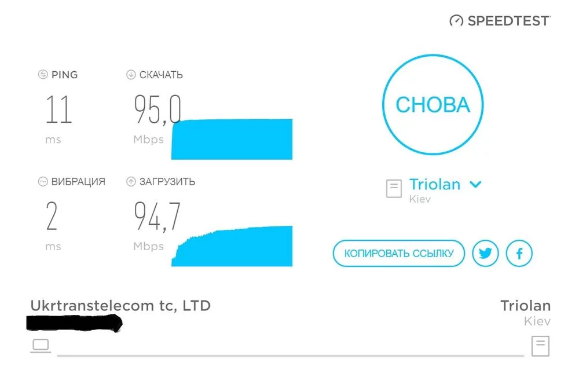Click the SPEEDTEST logo text
This screenshot has height=392, width=579.
[508, 21]
